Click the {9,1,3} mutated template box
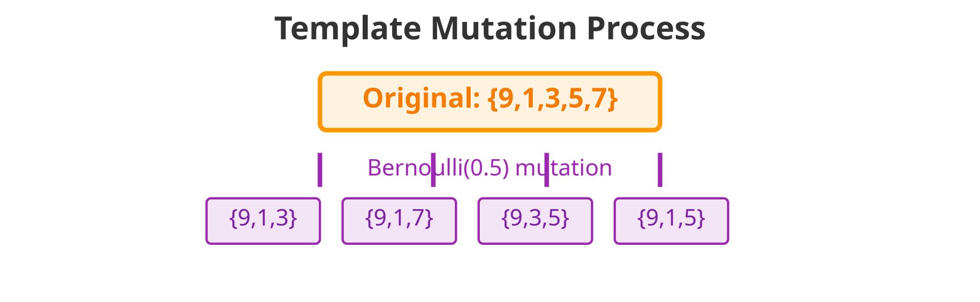The image size is (980, 302). pyautogui.click(x=263, y=221)
